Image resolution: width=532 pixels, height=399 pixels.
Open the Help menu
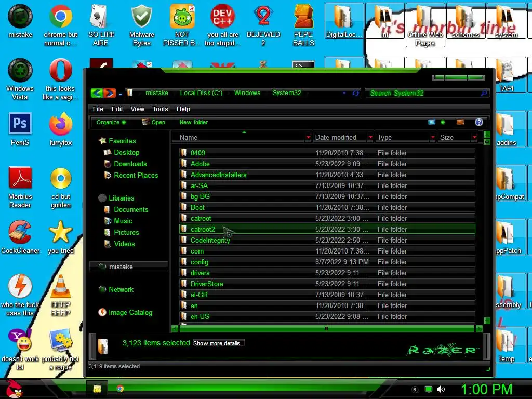point(183,109)
